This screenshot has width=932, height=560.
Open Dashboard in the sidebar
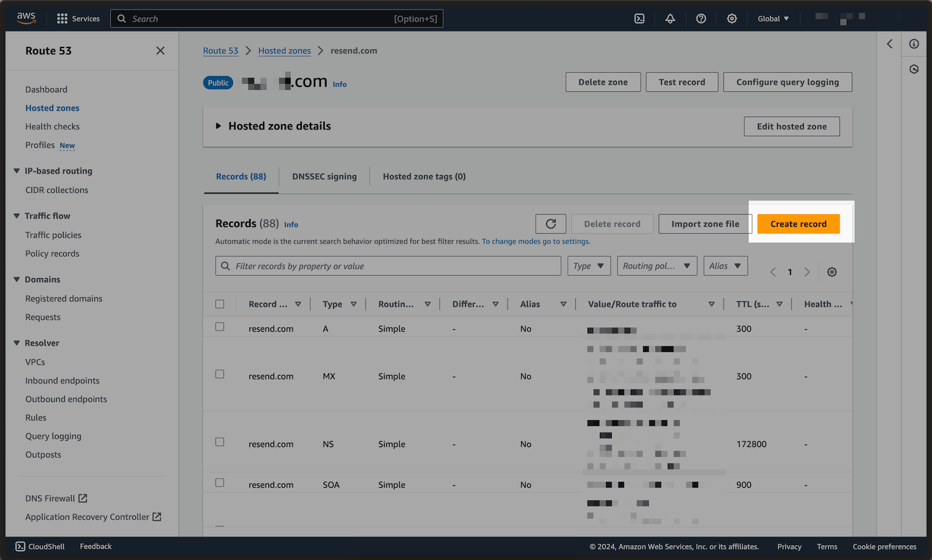pyautogui.click(x=46, y=89)
